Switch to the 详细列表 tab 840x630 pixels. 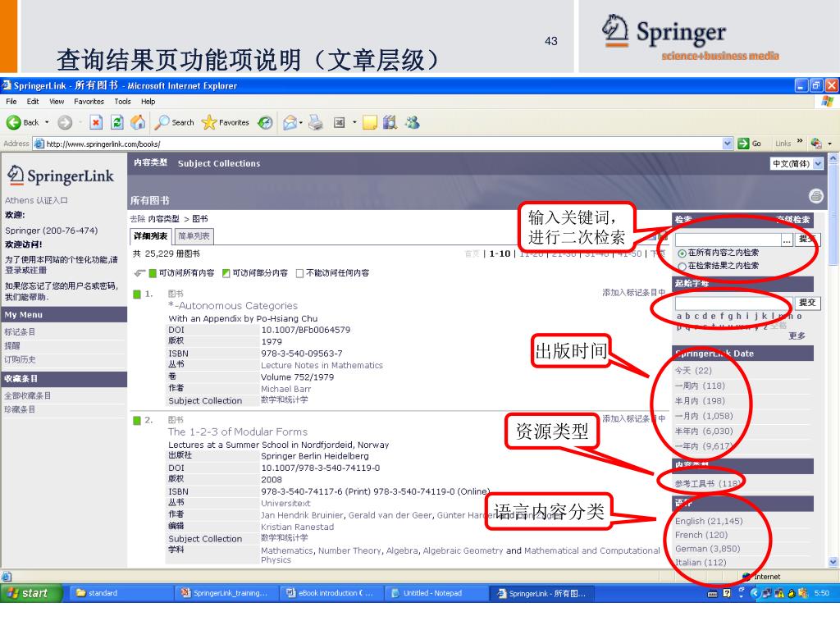151,236
